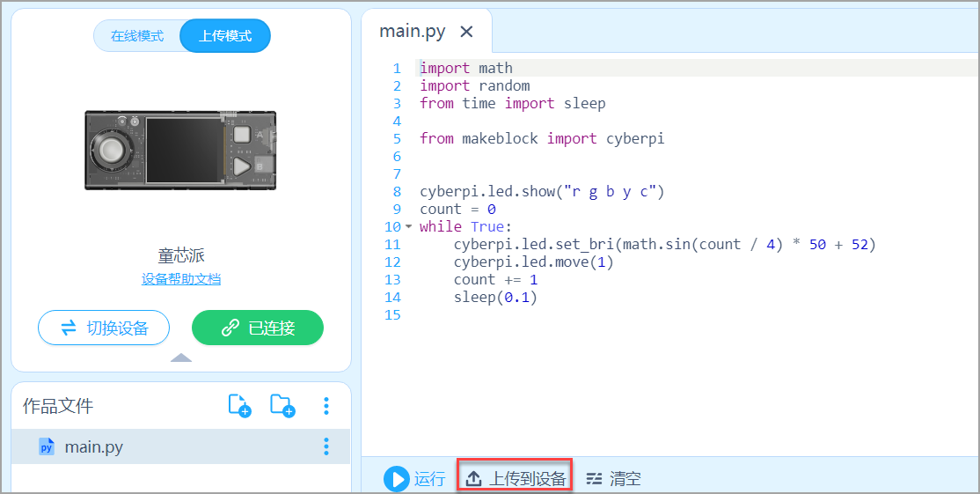Switch to 在线模式 (online mode)
Screen dimensions: 980x494
tap(137, 35)
